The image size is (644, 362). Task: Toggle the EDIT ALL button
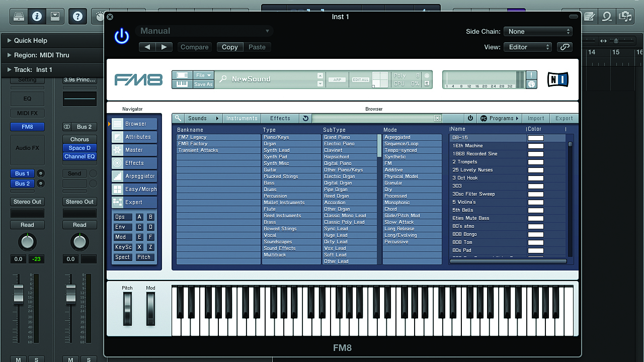coord(361,79)
